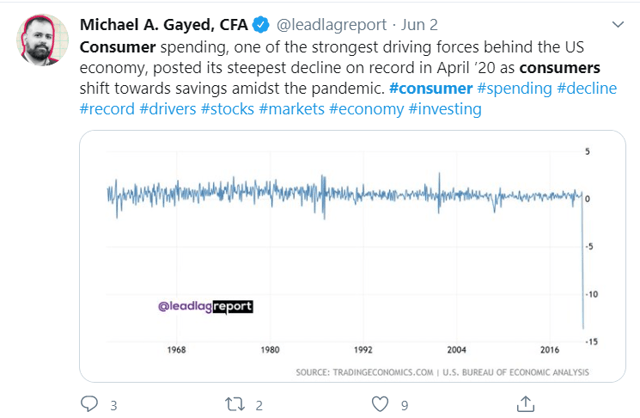The height and width of the screenshot is (418, 640).
Task: Like the tweet with heart icon
Action: (x=380, y=404)
